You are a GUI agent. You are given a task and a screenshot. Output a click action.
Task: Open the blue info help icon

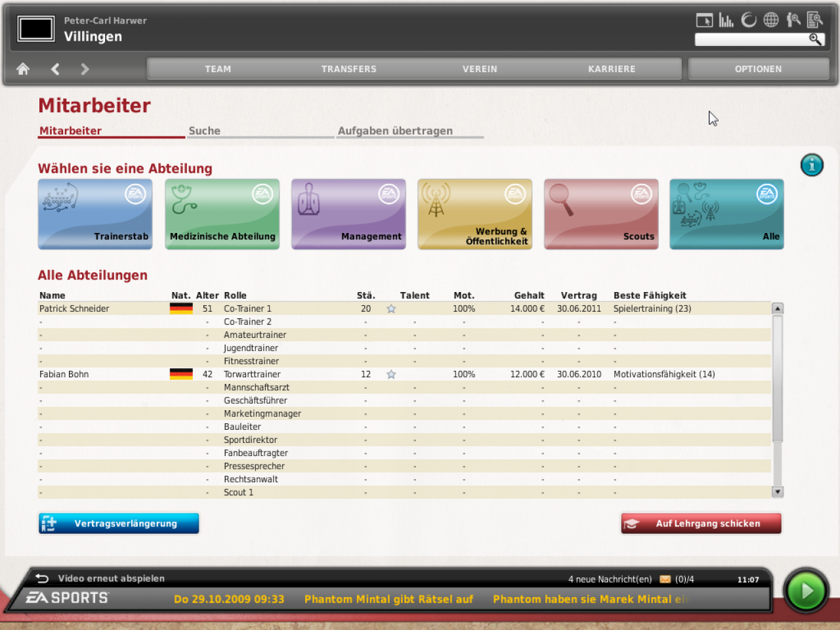pos(812,165)
